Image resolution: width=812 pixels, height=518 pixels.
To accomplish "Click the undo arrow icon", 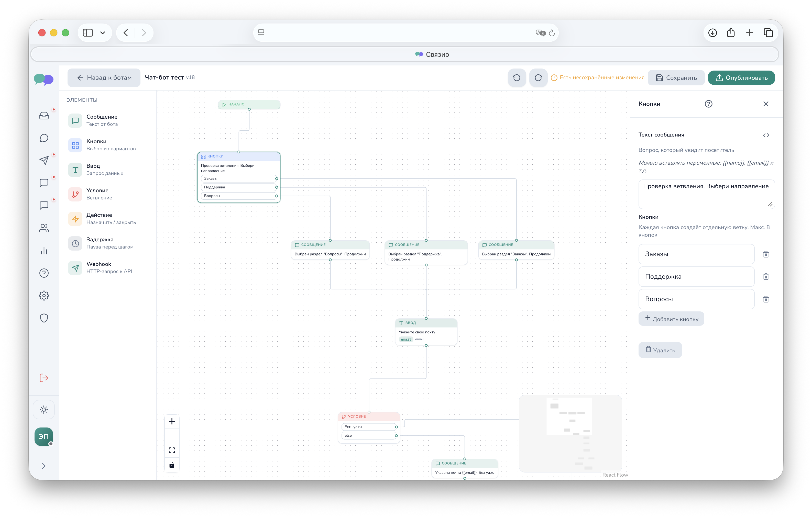I will pyautogui.click(x=516, y=77).
